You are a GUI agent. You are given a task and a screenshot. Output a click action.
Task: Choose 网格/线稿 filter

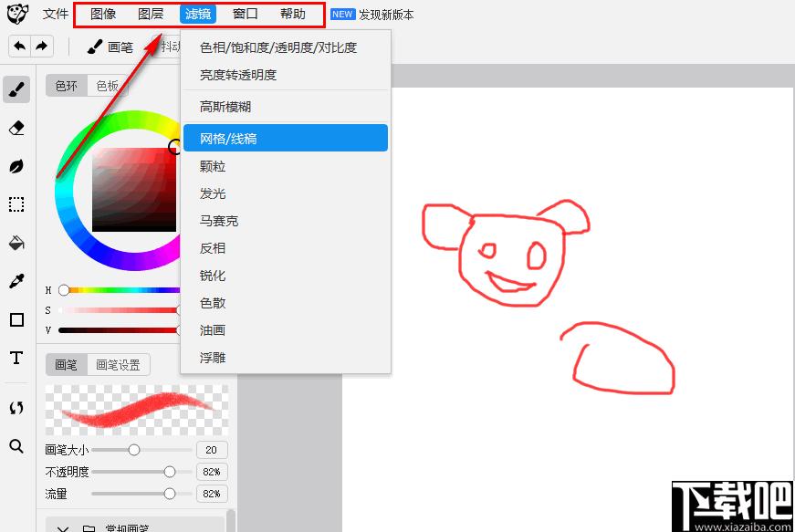286,138
